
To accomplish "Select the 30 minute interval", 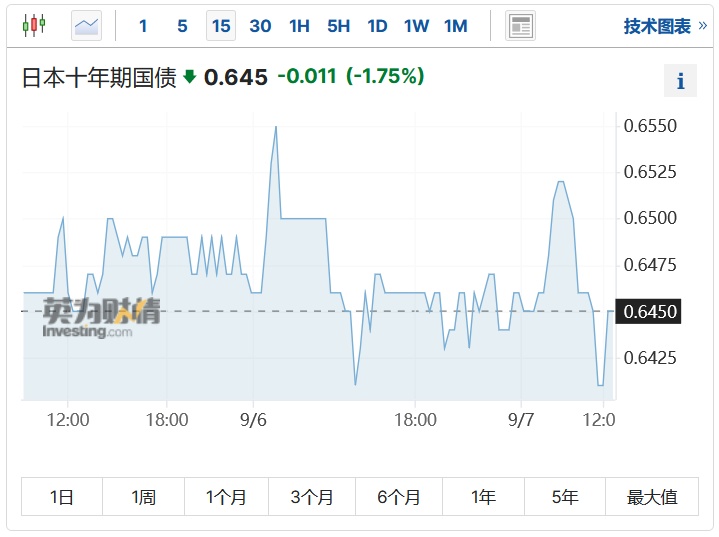I will tap(260, 26).
